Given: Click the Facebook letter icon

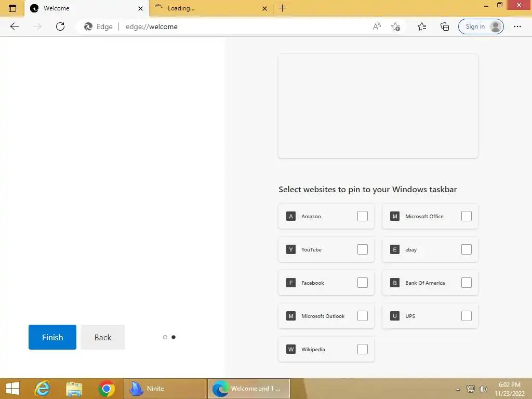Looking at the screenshot, I should tap(291, 283).
